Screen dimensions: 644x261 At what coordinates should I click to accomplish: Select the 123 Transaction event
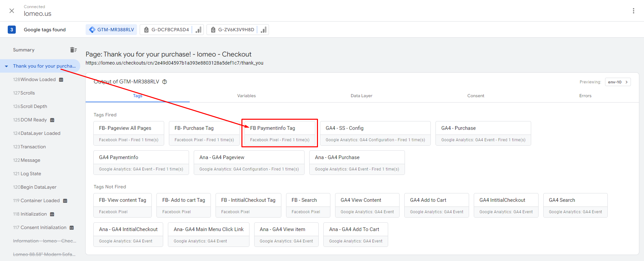pos(30,147)
